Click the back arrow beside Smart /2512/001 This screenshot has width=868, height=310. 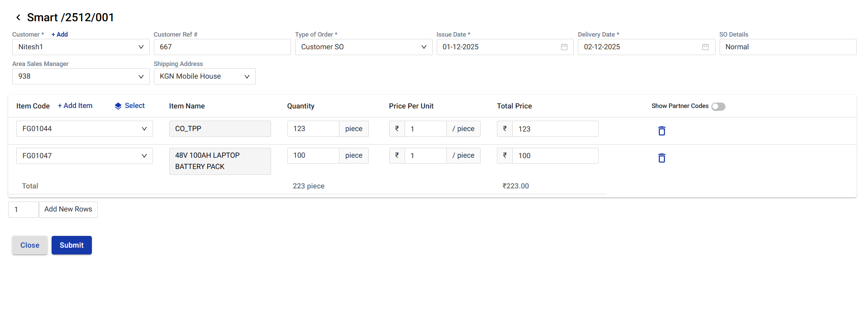pos(18,18)
